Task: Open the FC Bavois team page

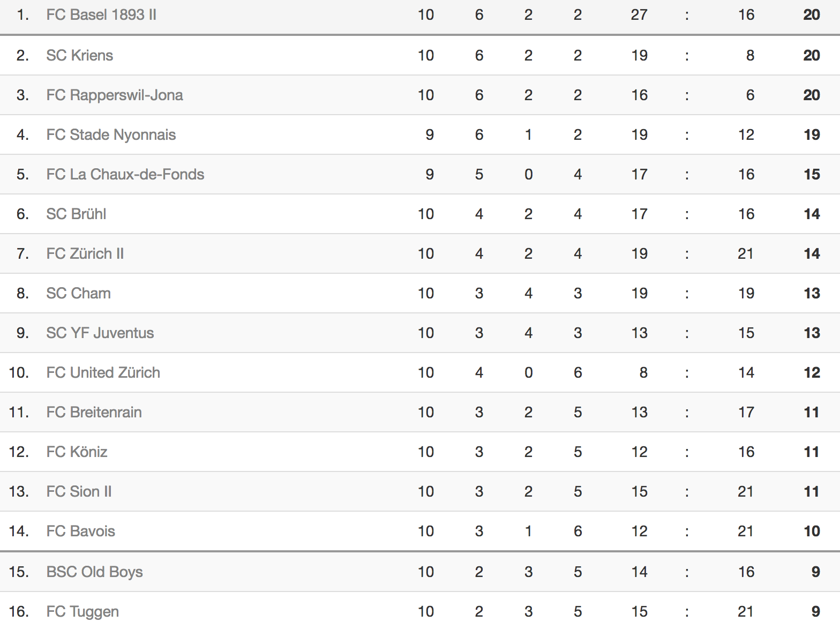Action: [81, 531]
